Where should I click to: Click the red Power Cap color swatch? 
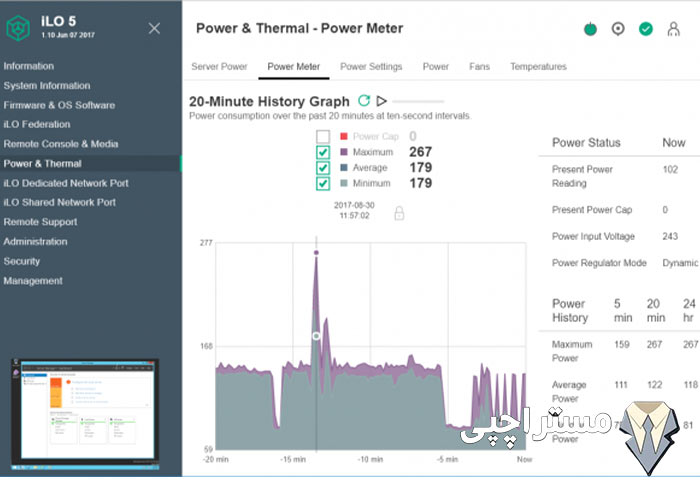[344, 136]
